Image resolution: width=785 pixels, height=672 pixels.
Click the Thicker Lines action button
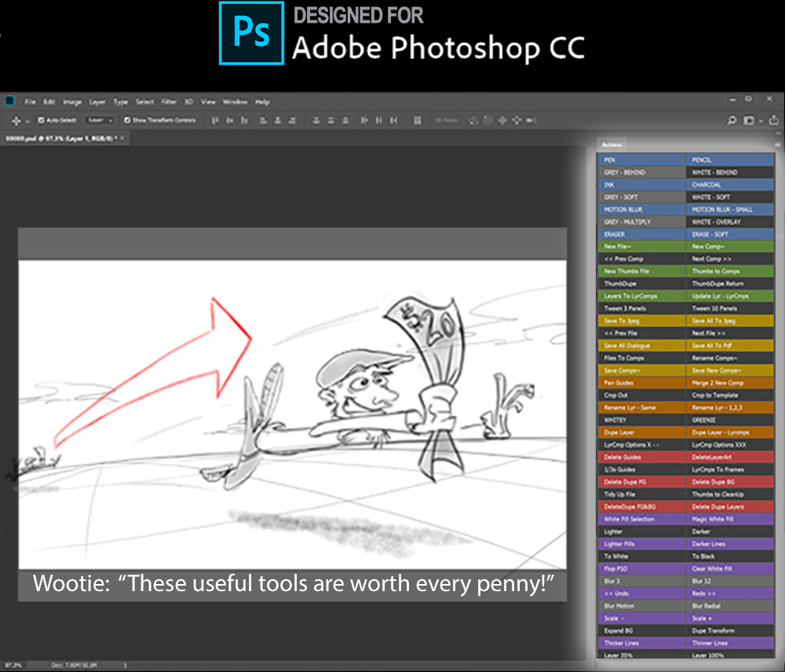(642, 643)
